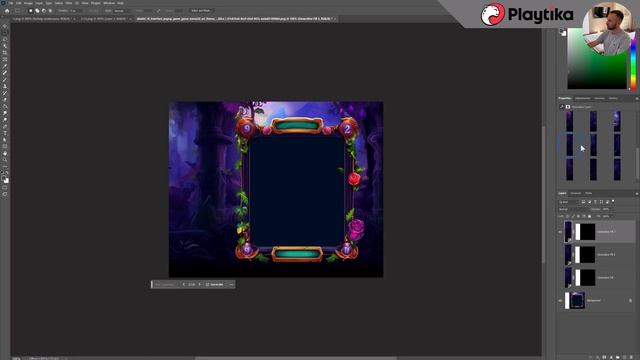This screenshot has width=640, height=360.
Task: Switch to the first document tab
Action: click(x=42, y=19)
